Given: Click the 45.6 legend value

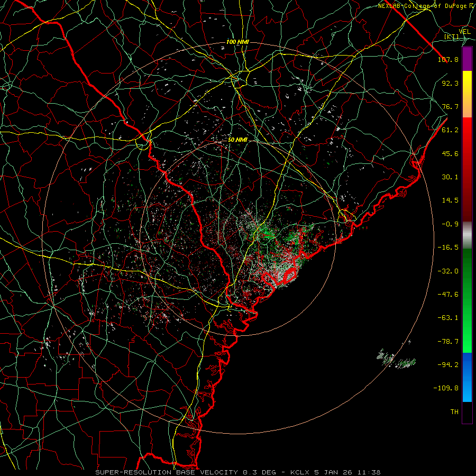Looking at the screenshot, I should [450, 153].
